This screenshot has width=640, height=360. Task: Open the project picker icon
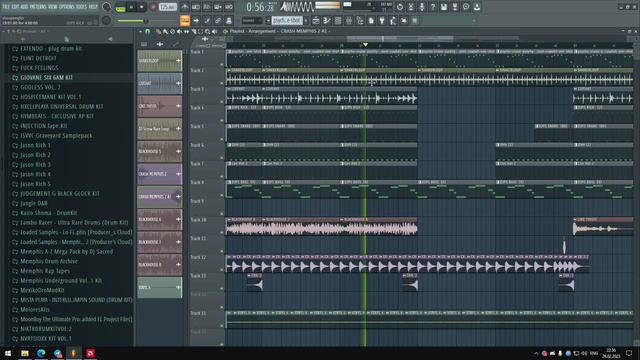371,20
